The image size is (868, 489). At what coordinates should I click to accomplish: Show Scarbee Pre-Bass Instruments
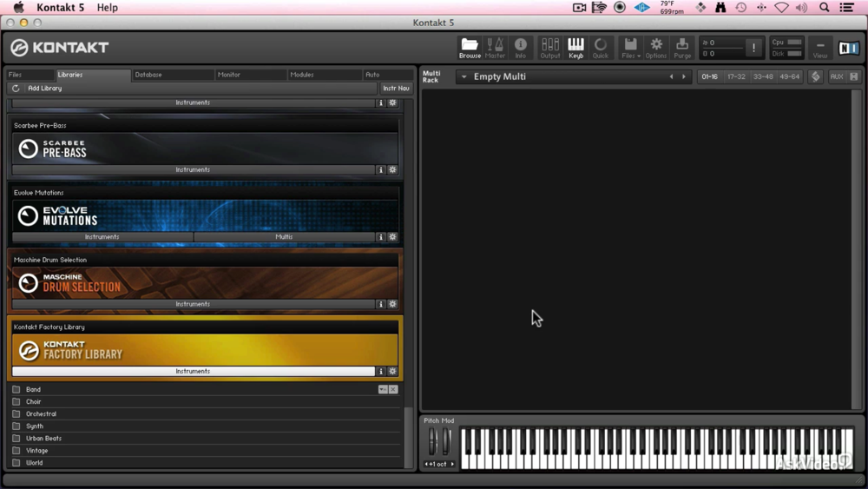pos(194,170)
